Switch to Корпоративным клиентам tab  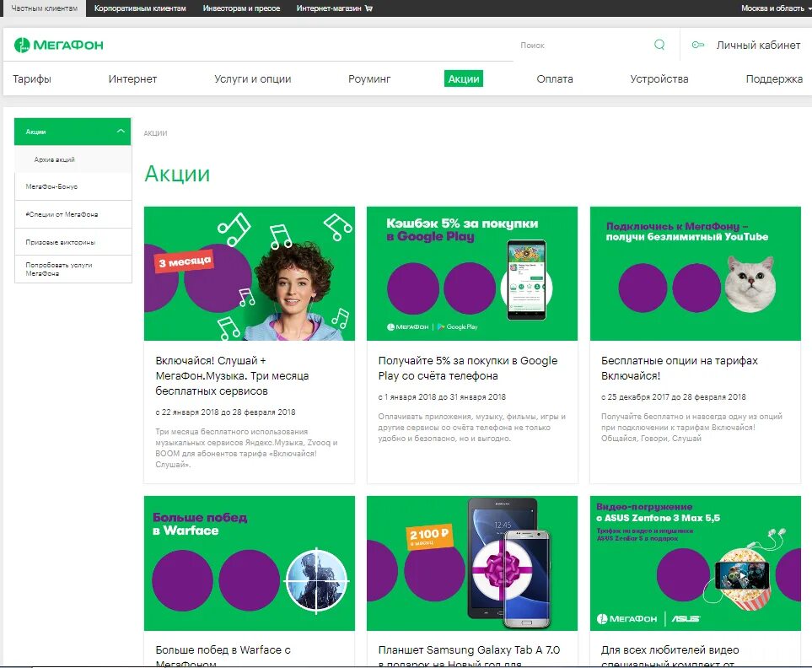click(140, 8)
